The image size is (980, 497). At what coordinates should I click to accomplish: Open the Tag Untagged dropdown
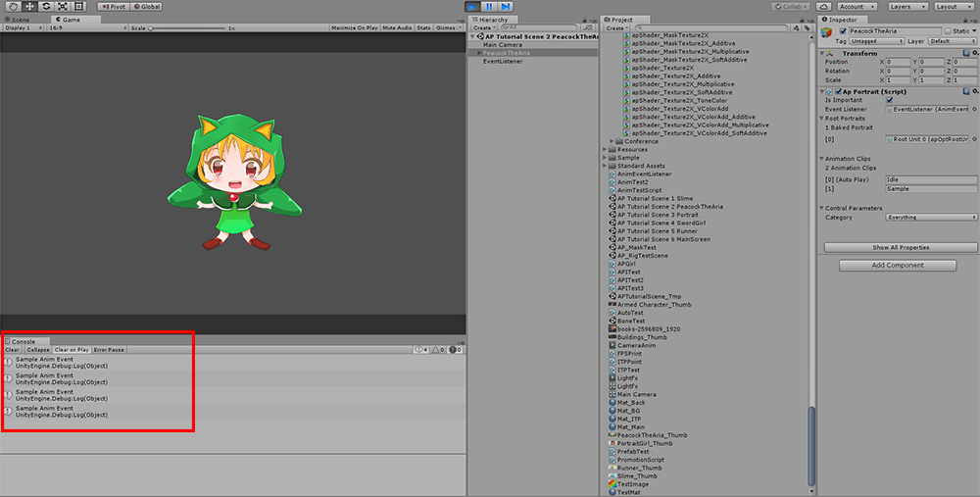(x=876, y=41)
